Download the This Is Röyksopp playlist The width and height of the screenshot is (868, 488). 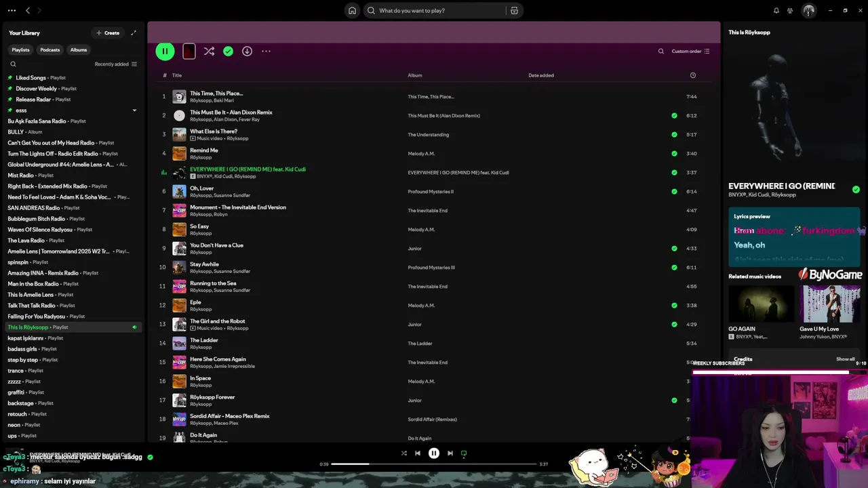click(247, 51)
